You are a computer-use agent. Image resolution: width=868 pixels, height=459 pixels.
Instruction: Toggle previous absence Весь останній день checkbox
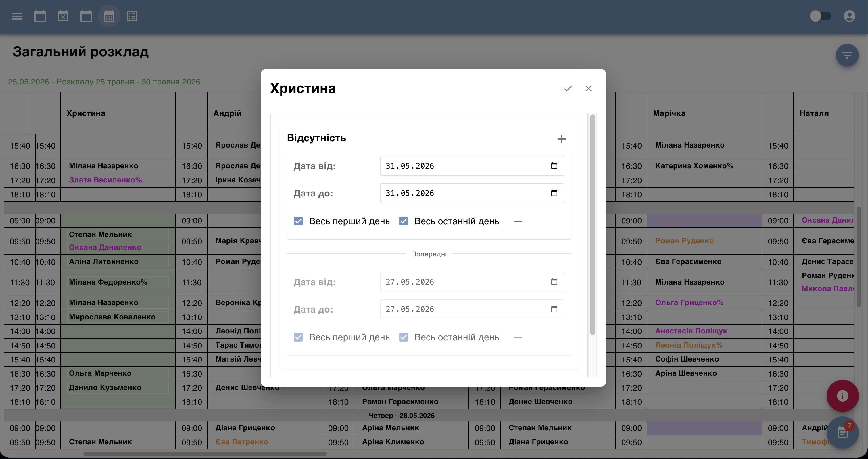(403, 337)
